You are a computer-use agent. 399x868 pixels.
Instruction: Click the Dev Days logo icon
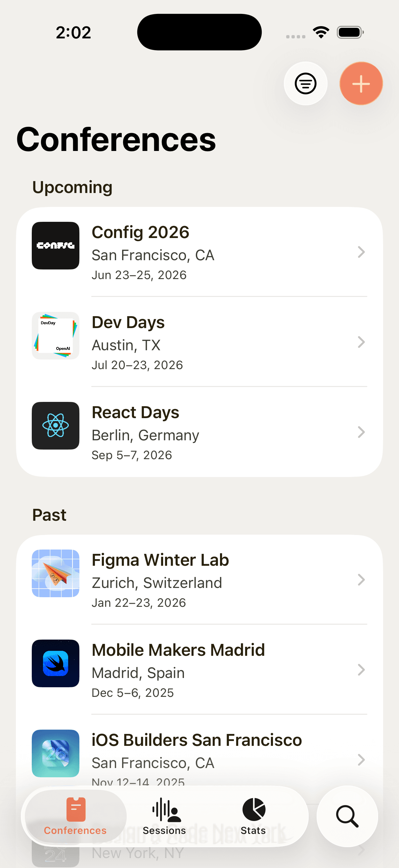tap(56, 336)
